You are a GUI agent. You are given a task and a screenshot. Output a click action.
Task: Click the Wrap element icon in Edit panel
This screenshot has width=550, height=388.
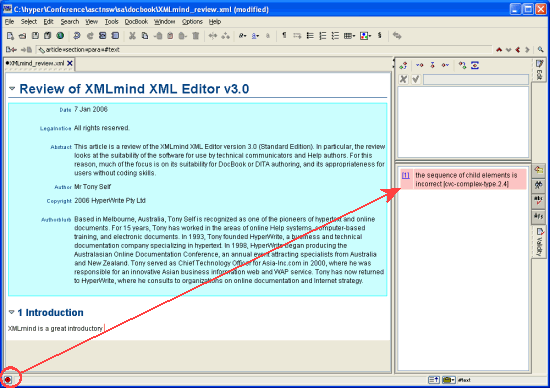[475, 65]
